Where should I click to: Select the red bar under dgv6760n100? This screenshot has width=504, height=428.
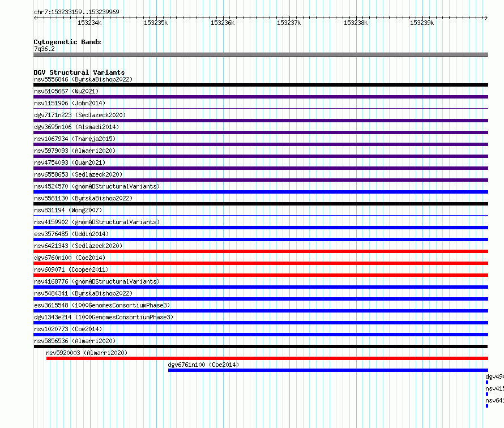tap(260, 263)
